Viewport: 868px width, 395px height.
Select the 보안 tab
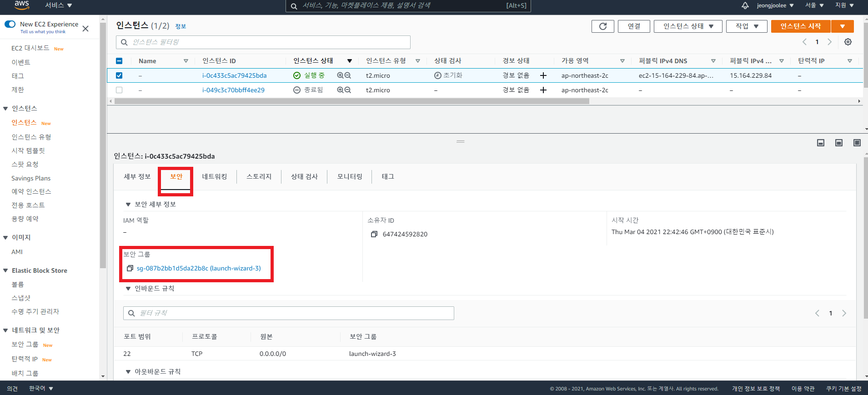click(x=176, y=176)
